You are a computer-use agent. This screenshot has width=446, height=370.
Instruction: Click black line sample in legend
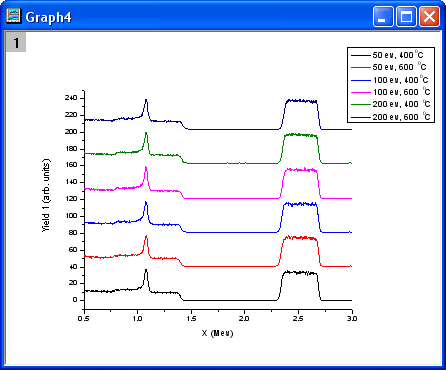point(361,55)
